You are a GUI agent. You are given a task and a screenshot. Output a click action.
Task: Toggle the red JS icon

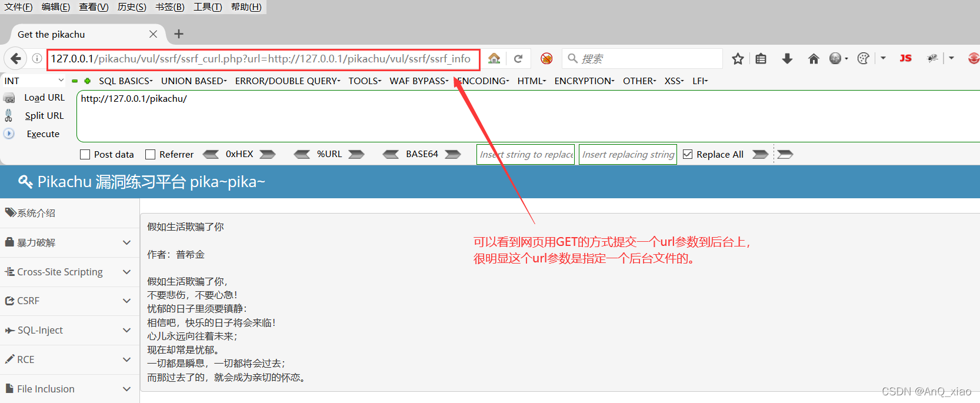[x=905, y=58]
